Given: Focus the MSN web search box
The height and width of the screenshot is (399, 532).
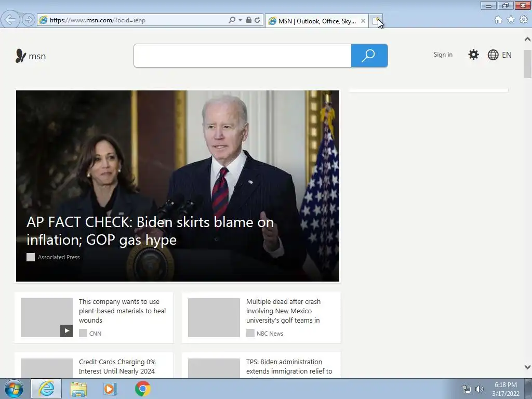Looking at the screenshot, I should (243, 56).
